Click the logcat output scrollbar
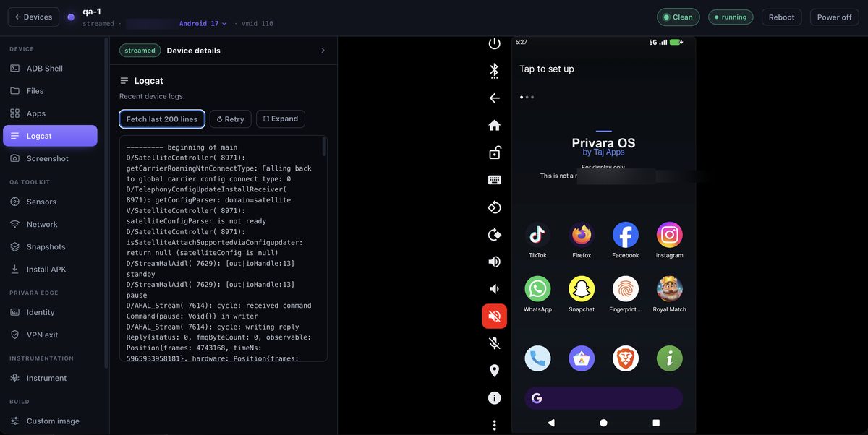Image resolution: width=868 pixels, height=435 pixels. point(324,147)
